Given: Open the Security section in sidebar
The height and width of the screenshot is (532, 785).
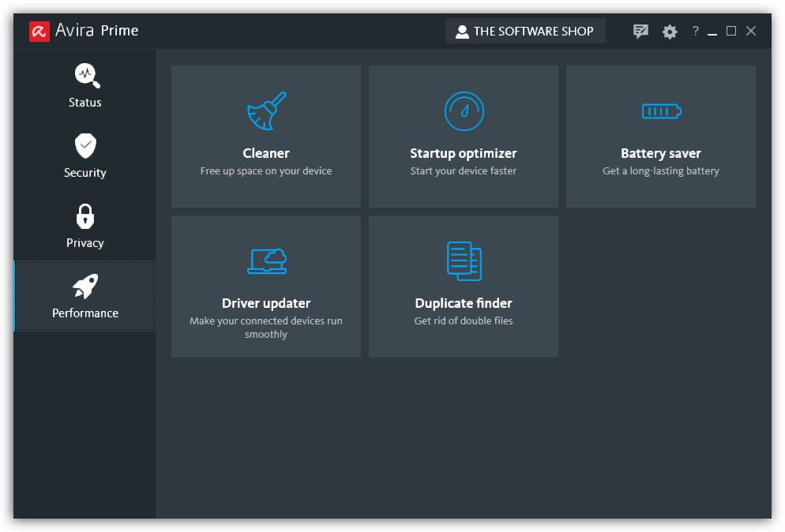Looking at the screenshot, I should point(85,155).
